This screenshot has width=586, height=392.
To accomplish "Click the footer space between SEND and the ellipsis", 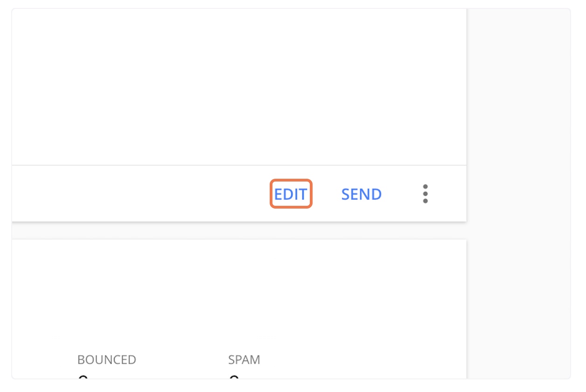I will pos(400,194).
